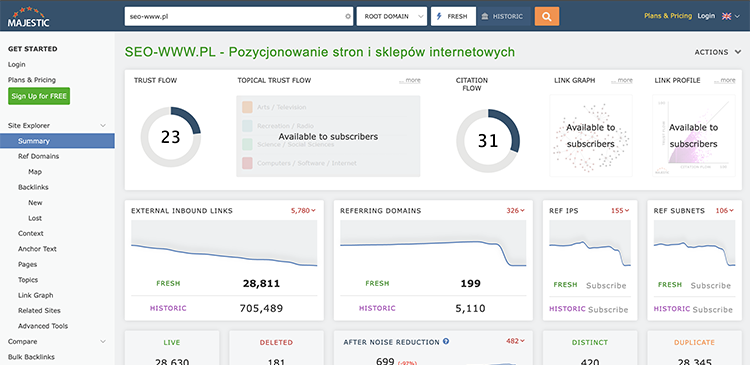The image size is (750, 365).
Task: Click the Referring Domains Fresh value 199
Action: [470, 284]
